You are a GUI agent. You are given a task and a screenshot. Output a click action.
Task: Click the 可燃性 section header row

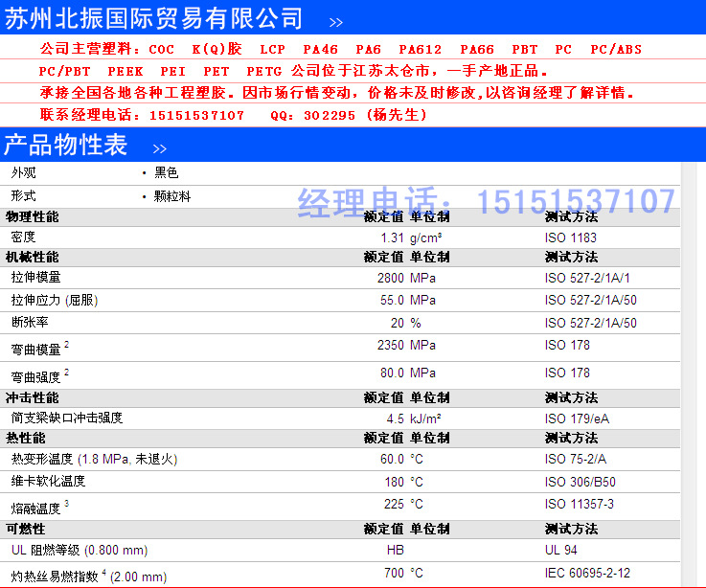click(26, 529)
